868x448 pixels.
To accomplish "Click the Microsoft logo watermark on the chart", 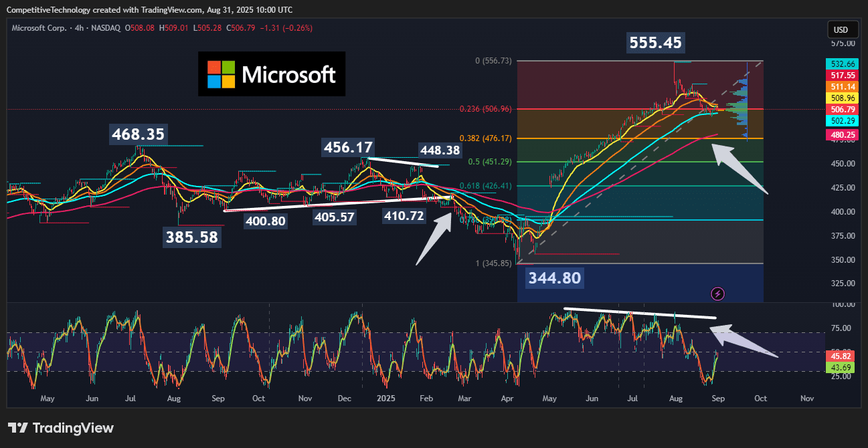I will point(272,74).
